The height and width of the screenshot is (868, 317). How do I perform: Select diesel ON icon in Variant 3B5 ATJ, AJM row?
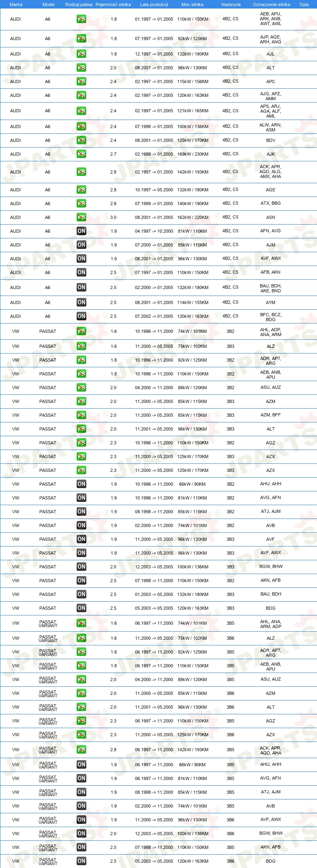pyautogui.click(x=81, y=792)
